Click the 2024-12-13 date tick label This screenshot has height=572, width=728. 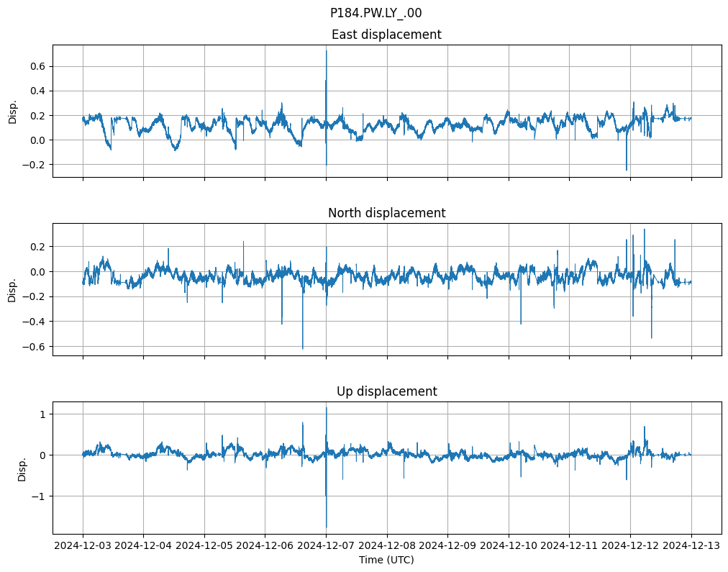coord(691,546)
